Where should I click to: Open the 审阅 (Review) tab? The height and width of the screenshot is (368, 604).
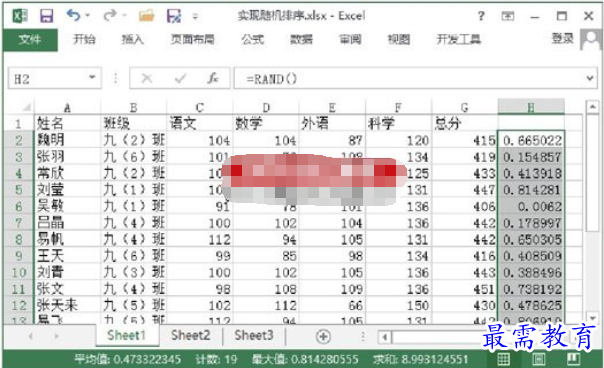350,39
